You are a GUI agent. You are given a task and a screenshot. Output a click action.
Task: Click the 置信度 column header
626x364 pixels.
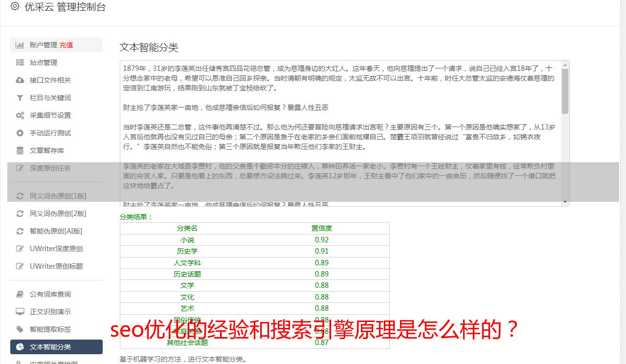(322, 228)
